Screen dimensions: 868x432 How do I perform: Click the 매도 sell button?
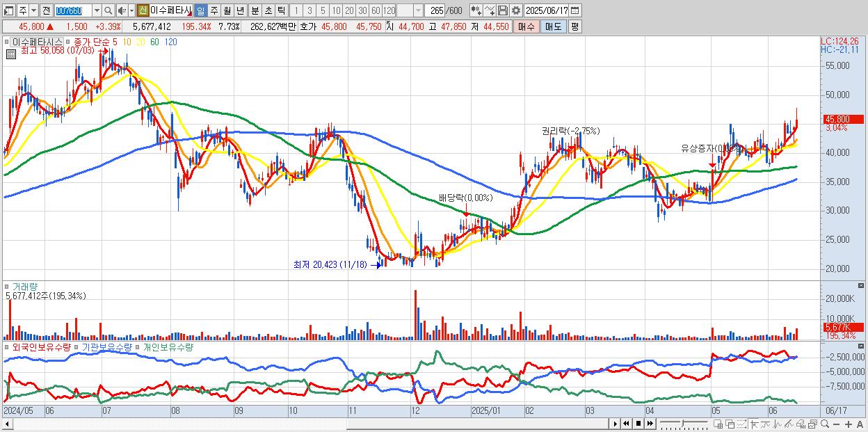click(554, 26)
